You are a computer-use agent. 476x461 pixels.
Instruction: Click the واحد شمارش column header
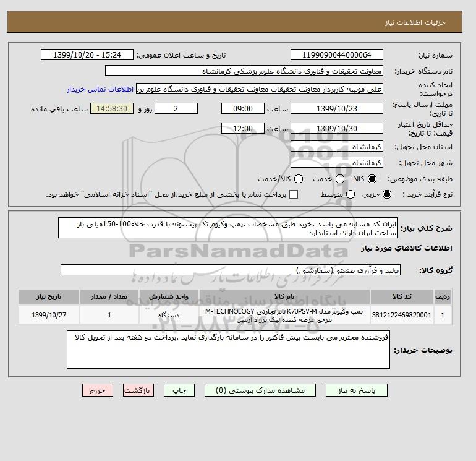(169, 296)
